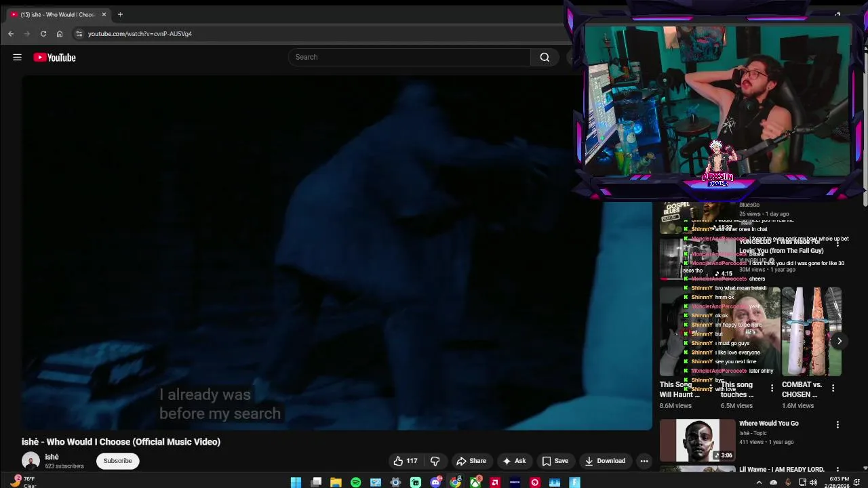
Task: Open AMD software from taskbar
Action: coord(495,483)
